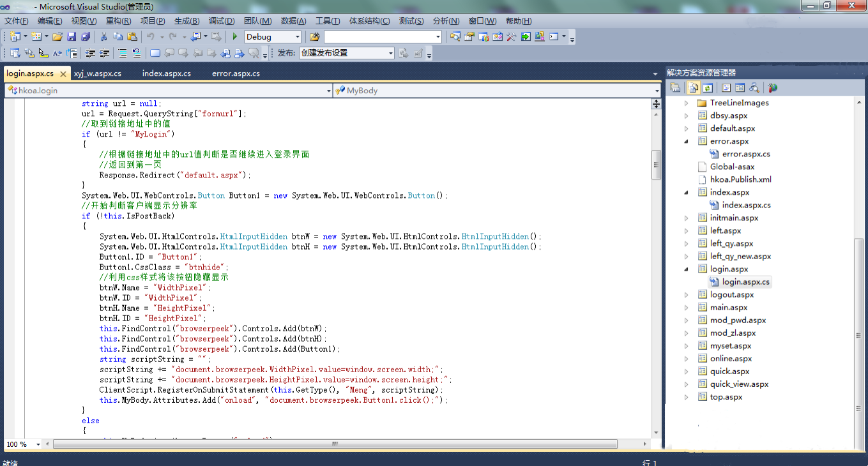Click the Increase Line Indent icon

pyautogui.click(x=104, y=53)
